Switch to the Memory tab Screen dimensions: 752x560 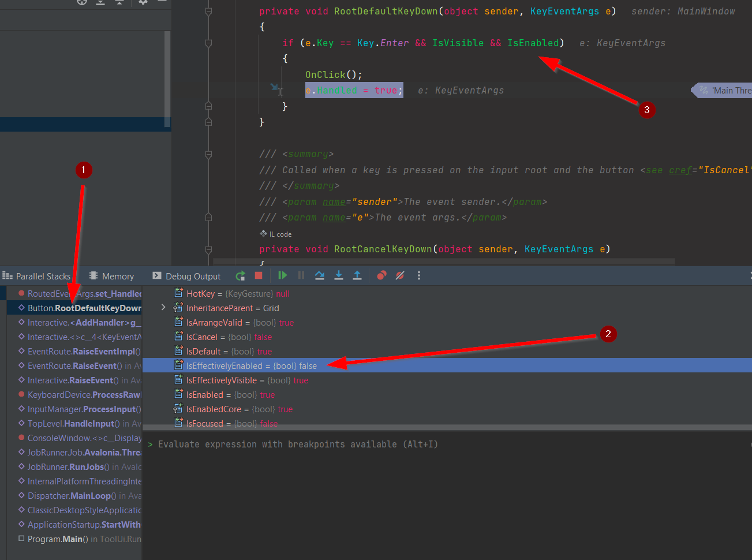point(111,276)
